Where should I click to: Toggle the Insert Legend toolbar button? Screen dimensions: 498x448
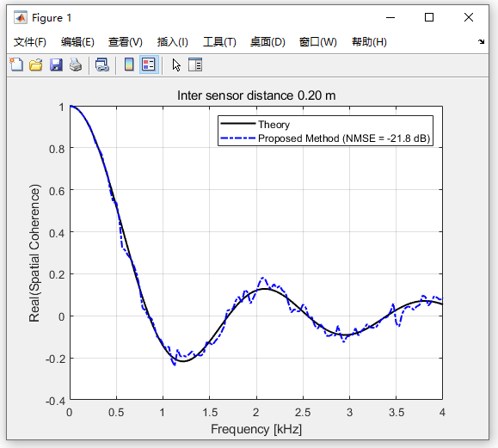point(149,64)
